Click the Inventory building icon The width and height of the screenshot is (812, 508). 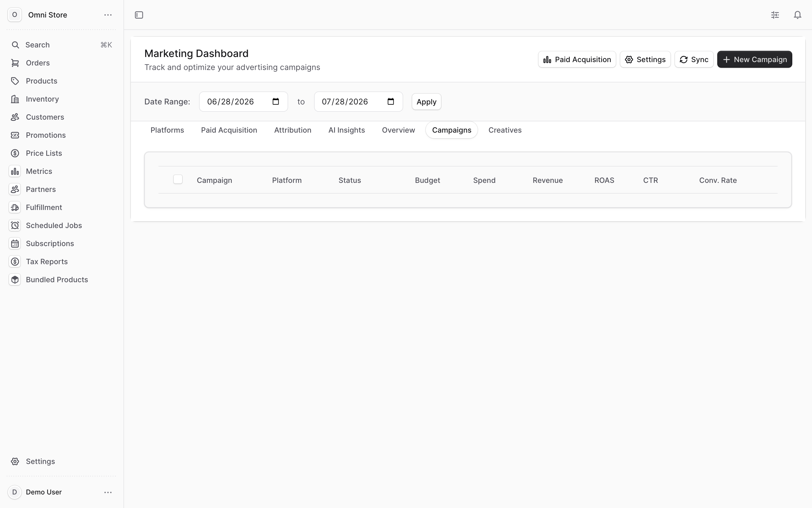pyautogui.click(x=15, y=99)
